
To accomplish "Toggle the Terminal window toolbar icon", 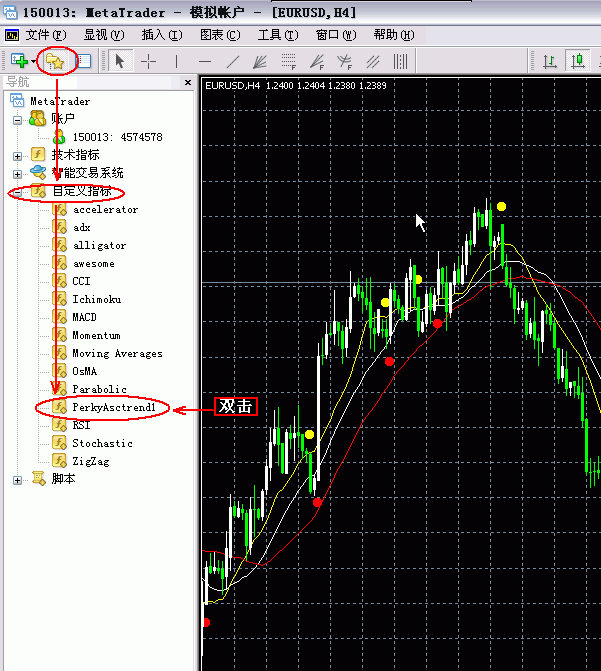I will pyautogui.click(x=84, y=61).
